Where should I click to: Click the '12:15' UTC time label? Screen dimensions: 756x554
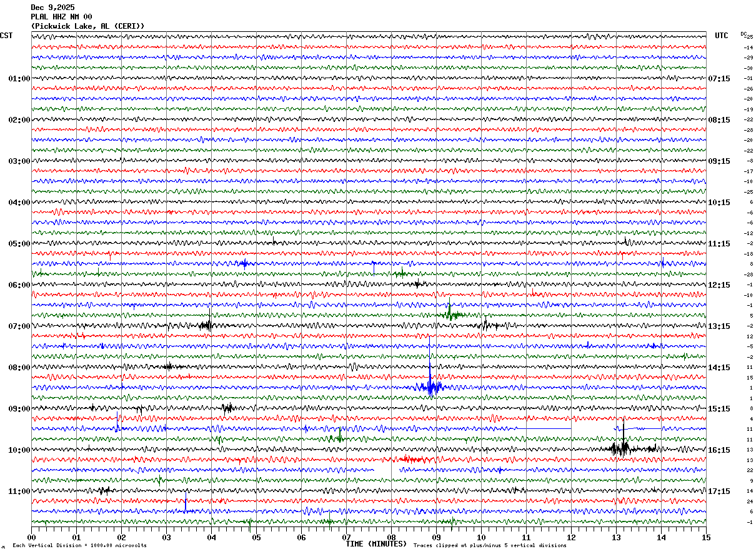[720, 285]
